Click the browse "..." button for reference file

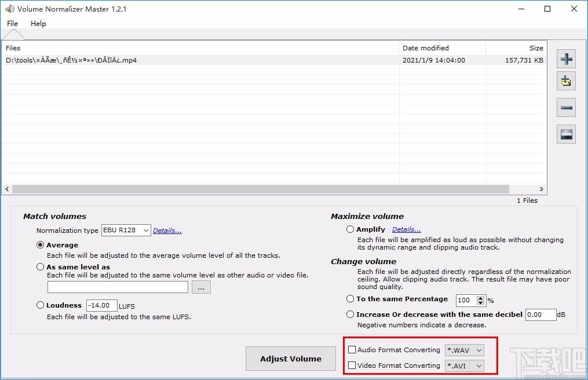point(201,287)
